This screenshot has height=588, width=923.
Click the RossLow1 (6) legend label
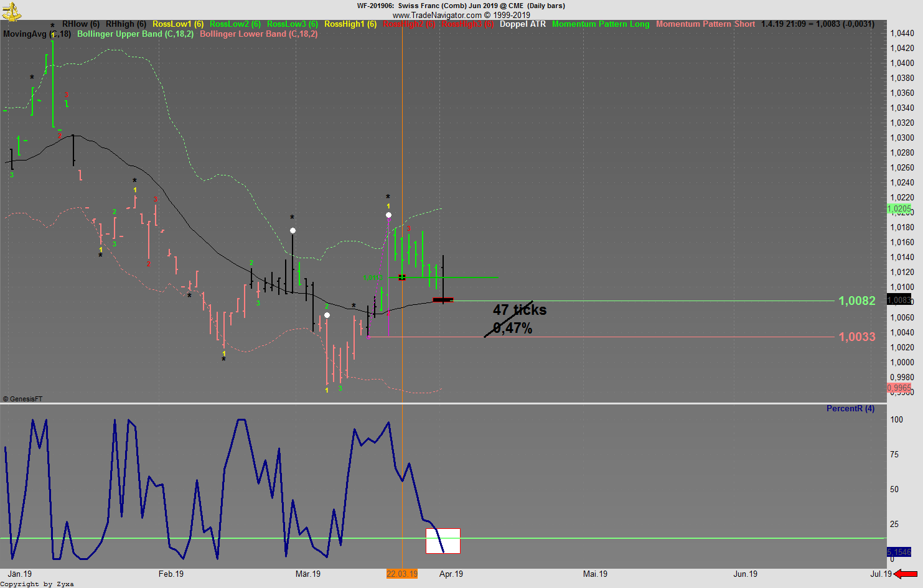178,24
